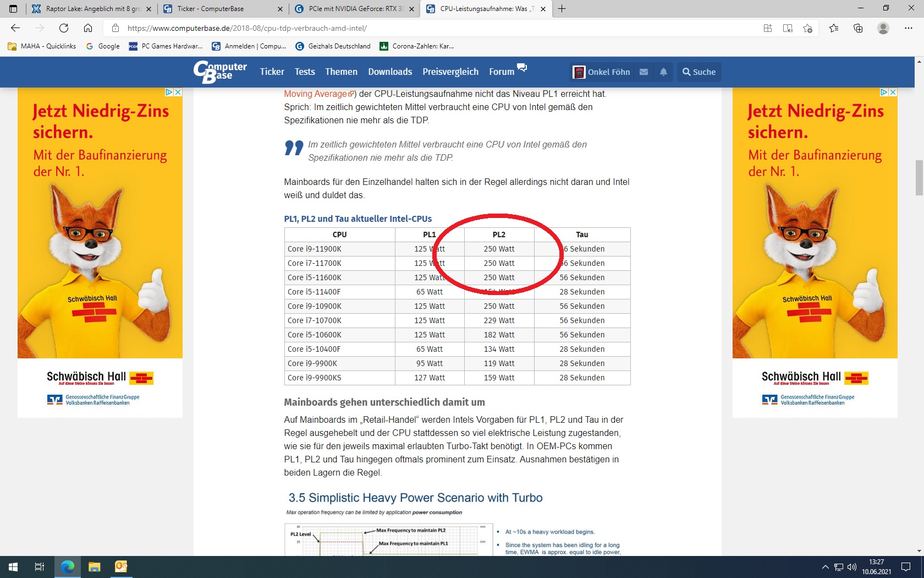The image size is (924, 578).
Task: Close the CPU-Leistungsaufnahme tab
Action: [x=543, y=9]
